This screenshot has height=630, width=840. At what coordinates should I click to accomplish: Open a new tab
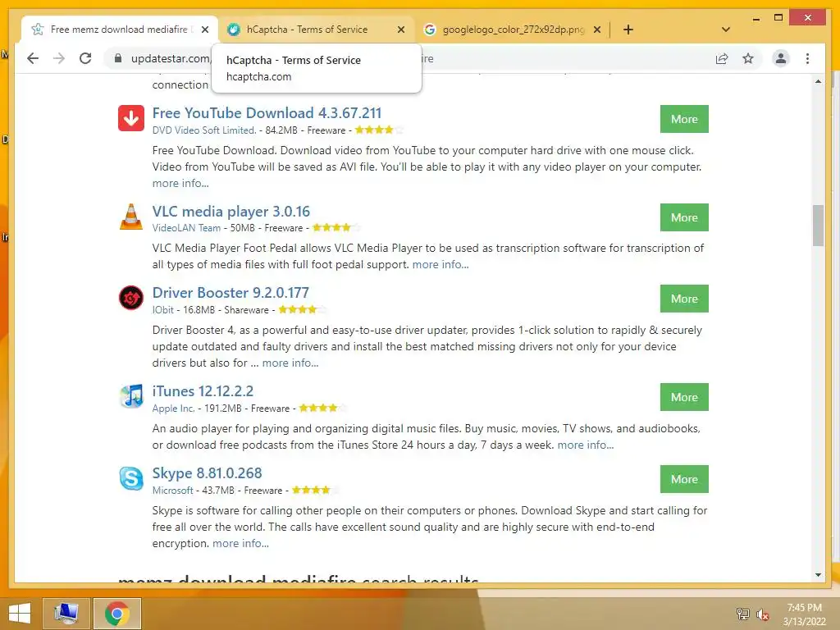(628, 30)
